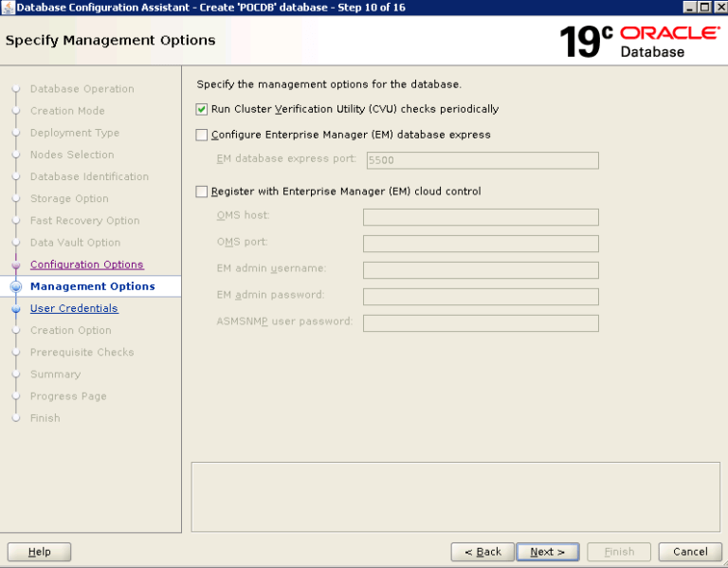Maximize the Database Configuration Assistant window
This screenshot has height=568, width=728.
point(702,8)
